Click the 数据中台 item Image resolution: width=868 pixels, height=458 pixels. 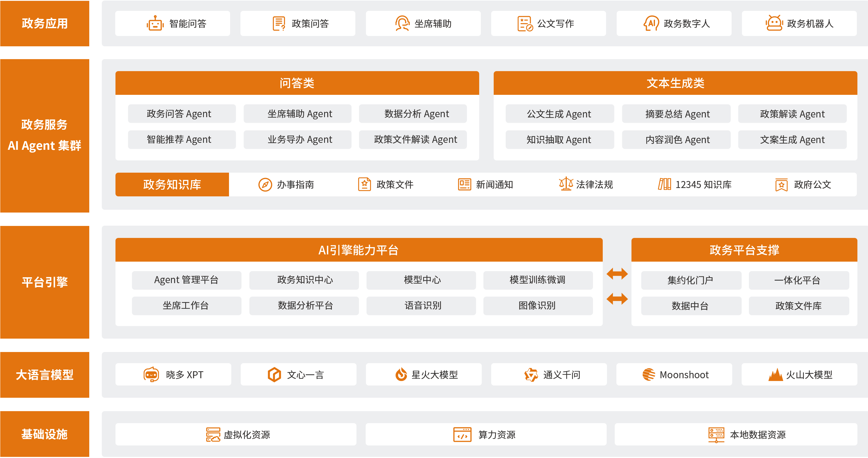tap(691, 306)
